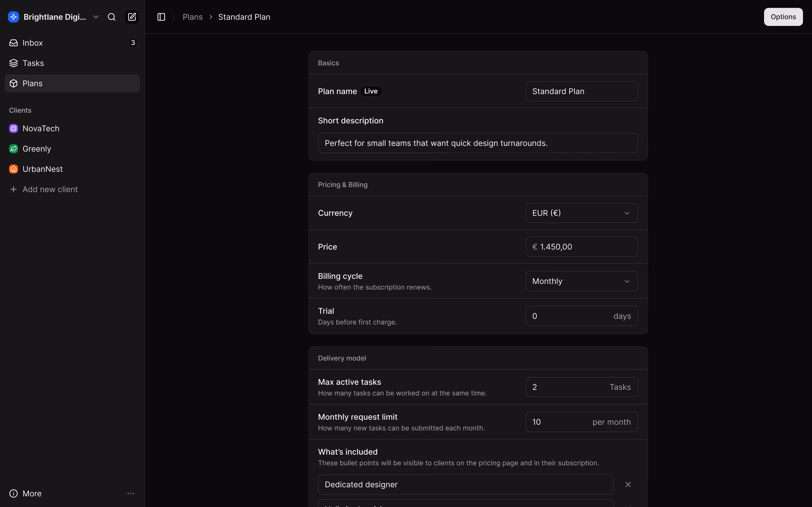This screenshot has height=507, width=812.
Task: Open the Currency dropdown showing EUR
Action: 581,213
